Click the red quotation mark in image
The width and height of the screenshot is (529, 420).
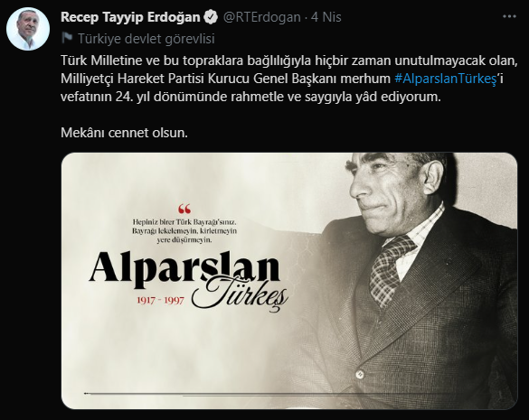[184, 209]
